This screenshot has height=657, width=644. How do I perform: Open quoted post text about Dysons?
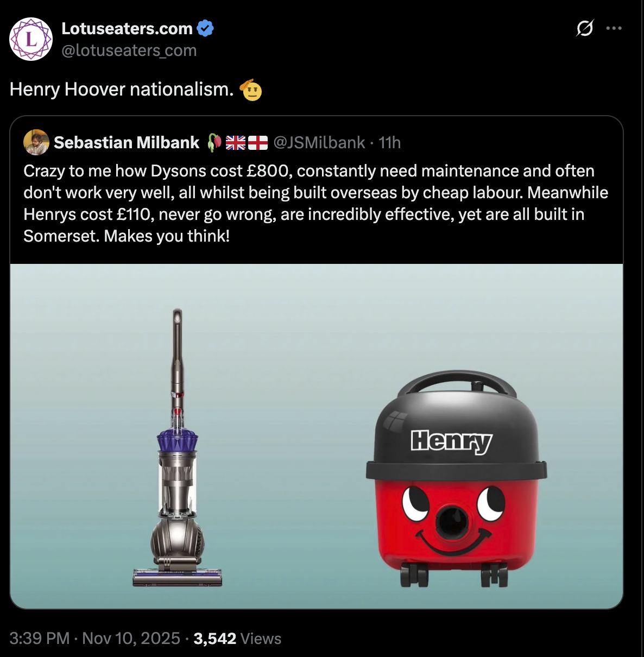[x=315, y=204]
